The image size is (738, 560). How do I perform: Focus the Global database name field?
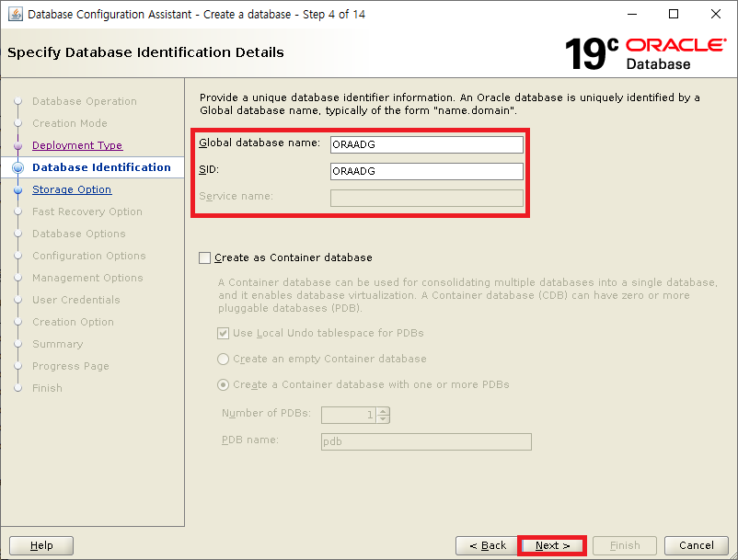click(426, 144)
